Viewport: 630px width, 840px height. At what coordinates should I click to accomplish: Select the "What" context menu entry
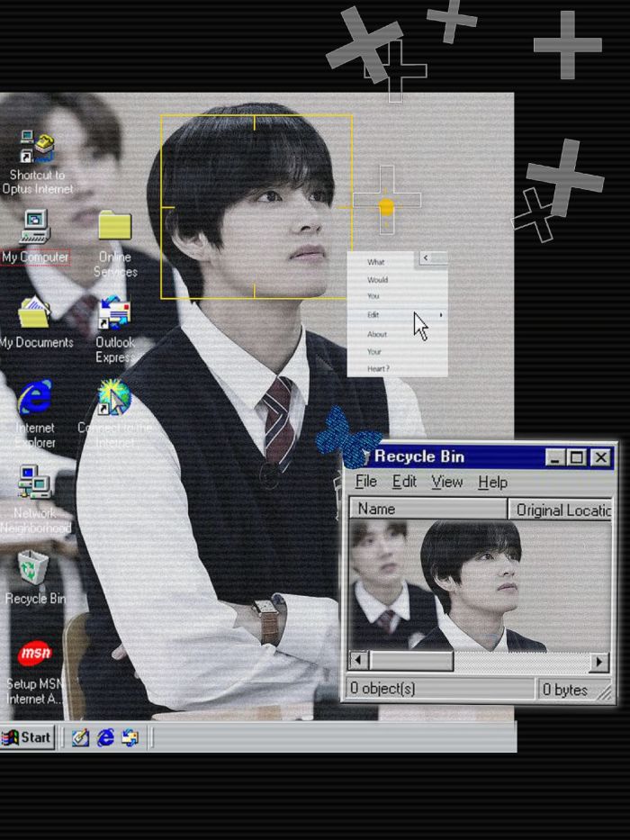point(376,262)
